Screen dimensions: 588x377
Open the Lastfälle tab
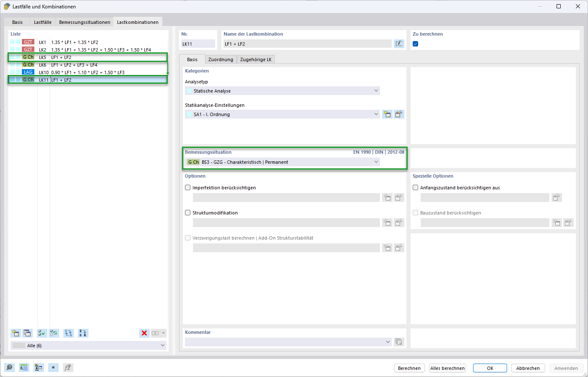point(43,22)
